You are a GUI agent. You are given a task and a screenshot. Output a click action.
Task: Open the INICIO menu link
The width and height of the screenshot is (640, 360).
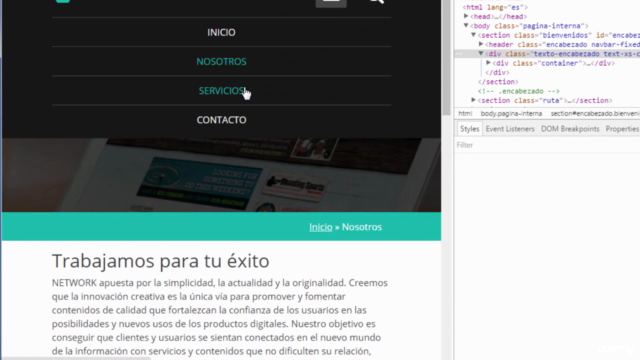[x=221, y=32]
